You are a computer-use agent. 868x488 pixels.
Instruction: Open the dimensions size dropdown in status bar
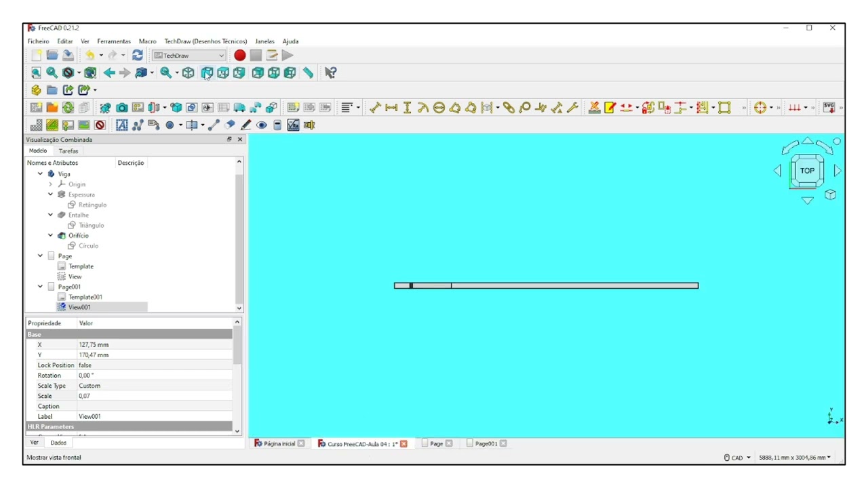click(x=795, y=458)
